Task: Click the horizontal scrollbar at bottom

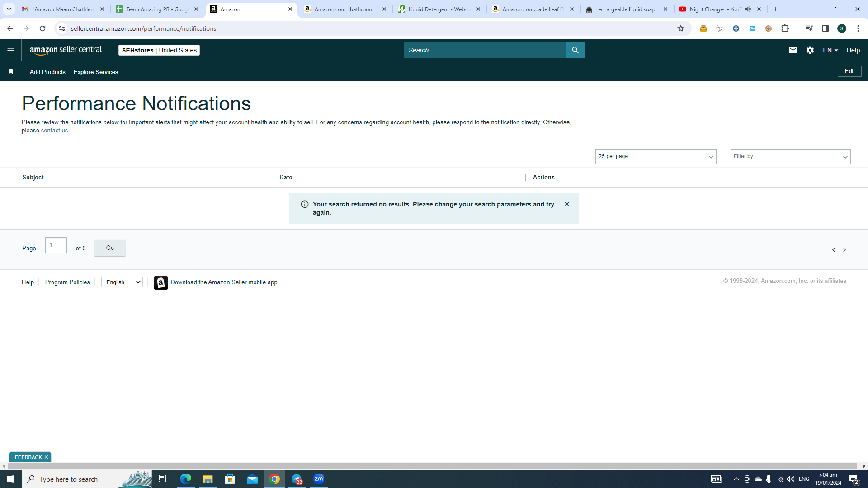Action: (432, 466)
